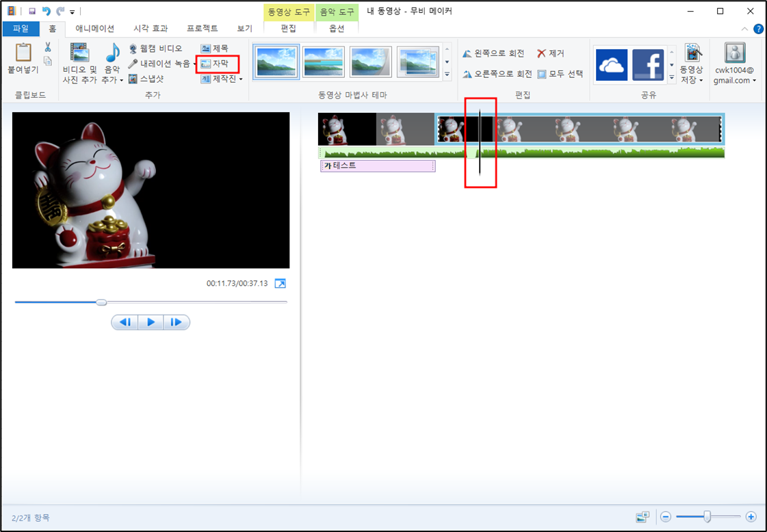The height and width of the screenshot is (532, 767).
Task: Open Video Tools Edit (편집) tab
Action: click(x=289, y=28)
